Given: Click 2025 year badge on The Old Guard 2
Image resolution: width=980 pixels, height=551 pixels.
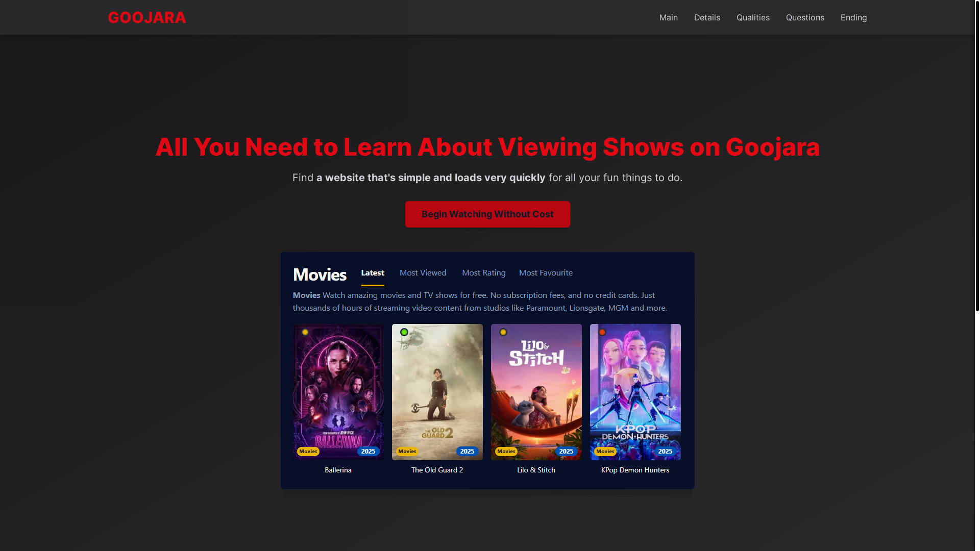Looking at the screenshot, I should tap(467, 452).
